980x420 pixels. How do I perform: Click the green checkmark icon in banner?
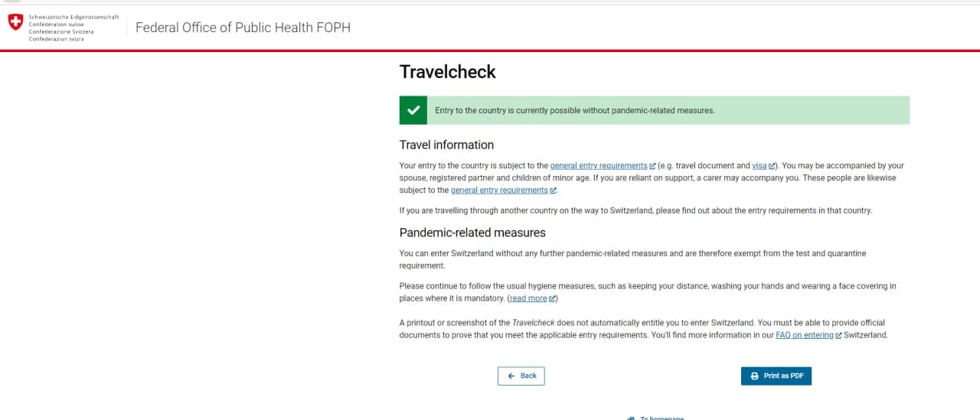pyautogui.click(x=413, y=110)
